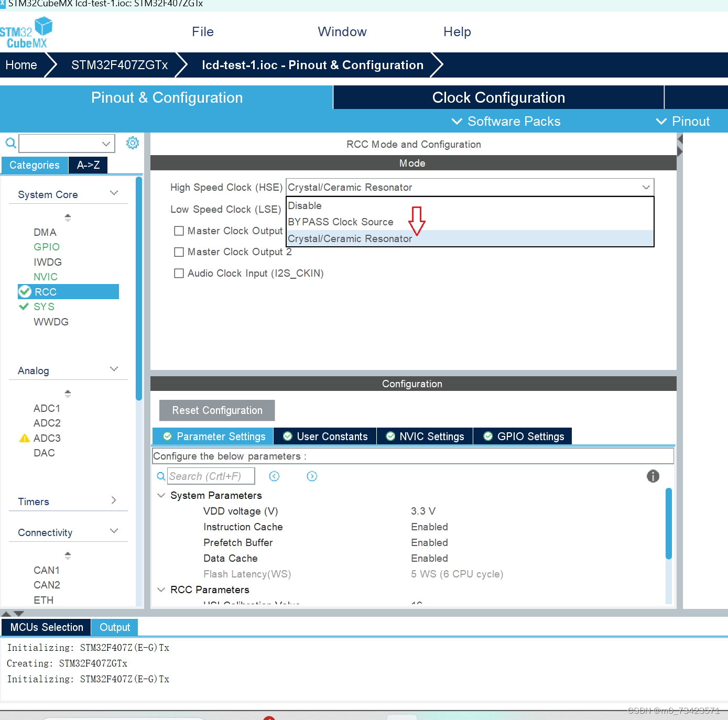This screenshot has width=728, height=720.
Task: Collapse the System Core category
Action: (x=114, y=193)
